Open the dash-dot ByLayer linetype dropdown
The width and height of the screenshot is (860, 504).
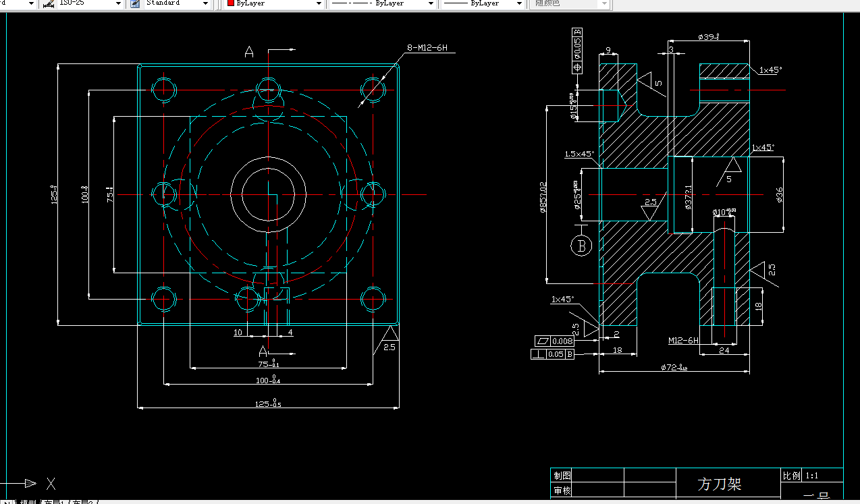(x=431, y=3)
